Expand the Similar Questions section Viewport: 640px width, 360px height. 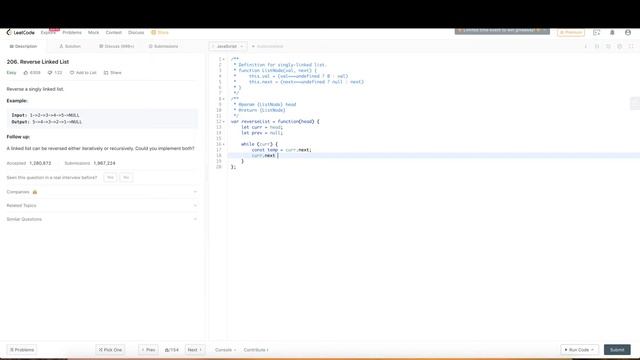102,219
